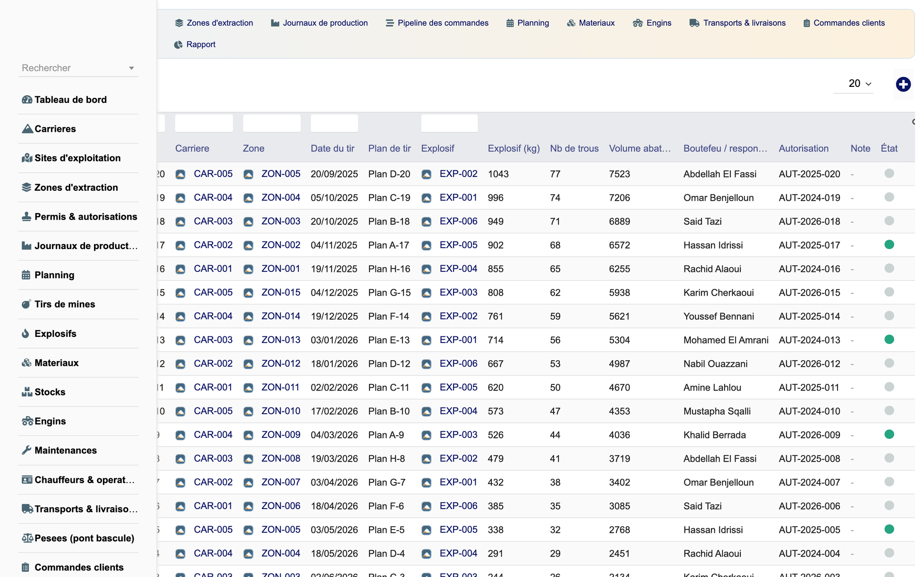
Task: Open Materiaux tab in top bar
Action: coord(591,23)
